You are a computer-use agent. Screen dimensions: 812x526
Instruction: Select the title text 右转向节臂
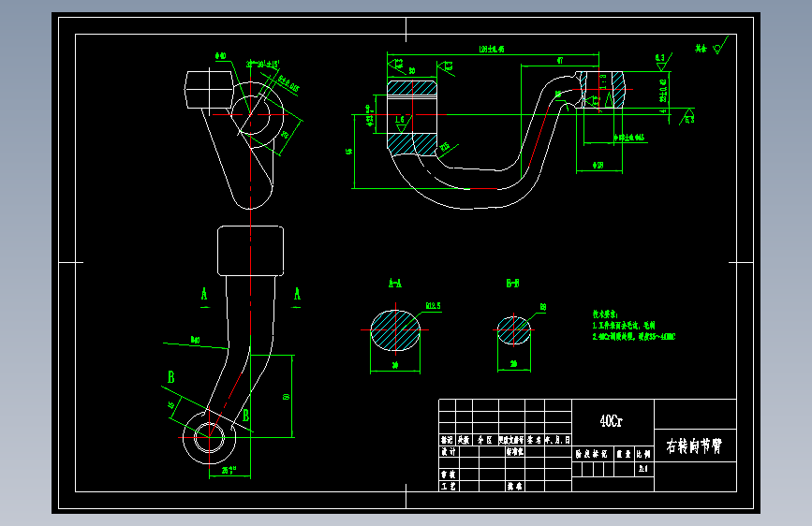pos(694,446)
